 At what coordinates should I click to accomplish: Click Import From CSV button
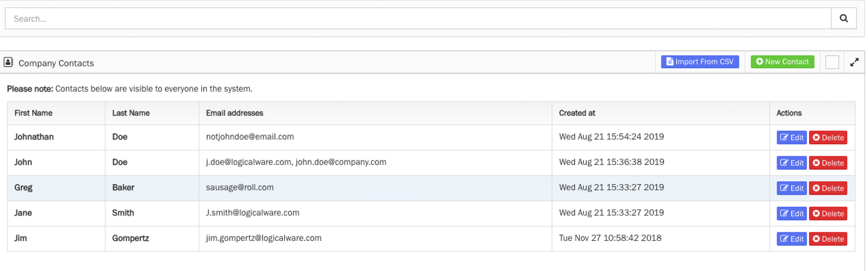point(700,62)
